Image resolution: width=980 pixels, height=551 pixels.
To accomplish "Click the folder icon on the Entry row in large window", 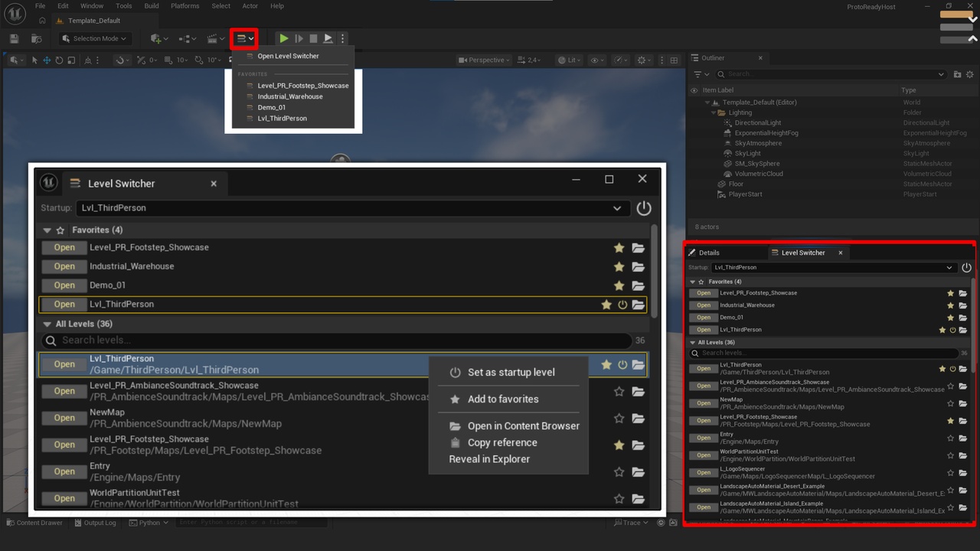I will coord(638,472).
